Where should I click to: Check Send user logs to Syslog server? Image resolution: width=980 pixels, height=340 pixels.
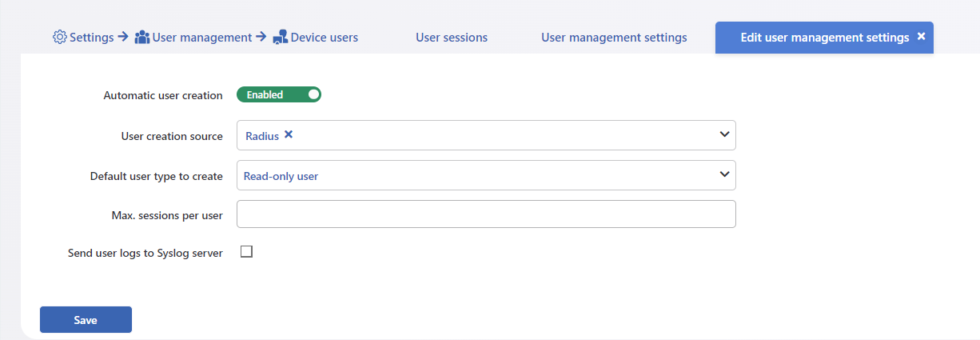point(246,251)
